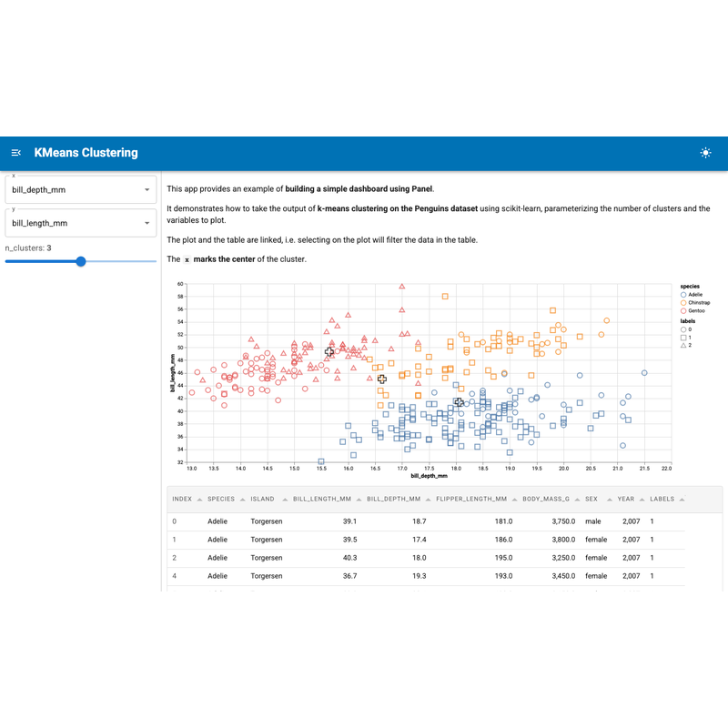The width and height of the screenshot is (728, 728).
Task: Click the sort arrow beside the SPECIES column
Action: point(242,500)
